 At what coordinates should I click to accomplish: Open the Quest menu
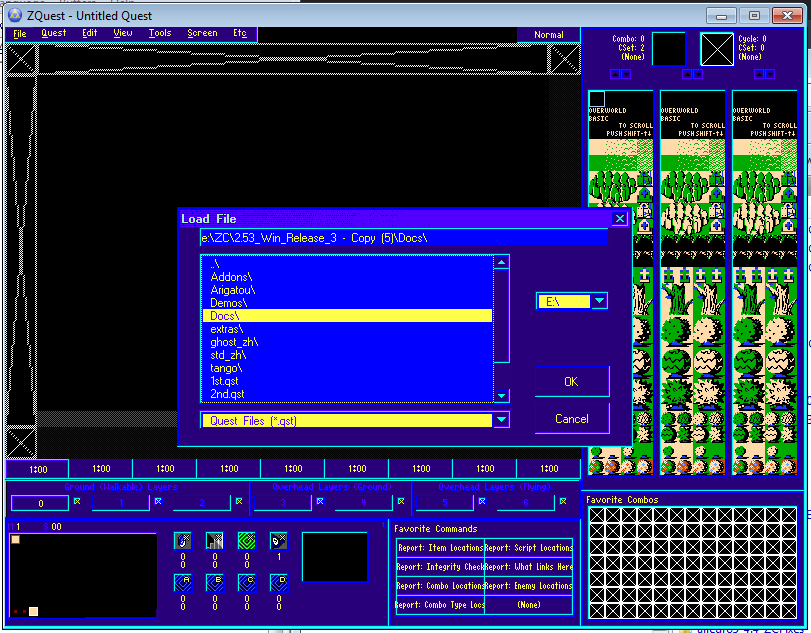click(x=54, y=33)
